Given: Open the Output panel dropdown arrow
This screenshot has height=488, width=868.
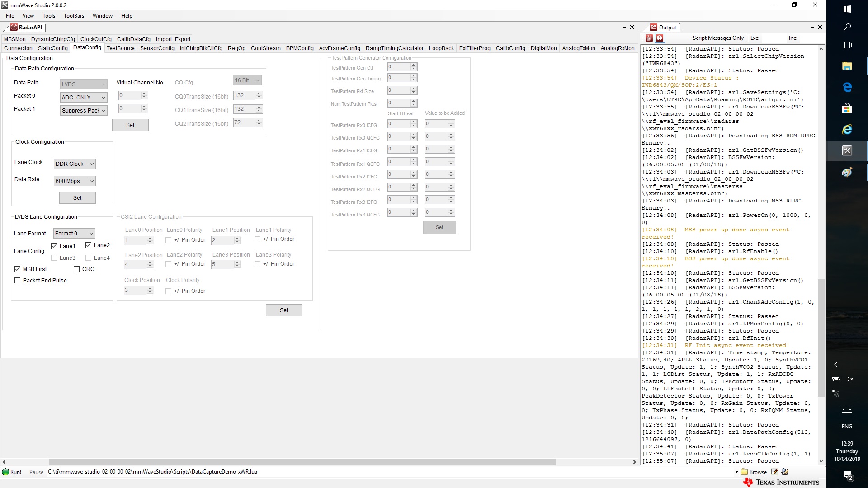Looking at the screenshot, I should coord(812,28).
